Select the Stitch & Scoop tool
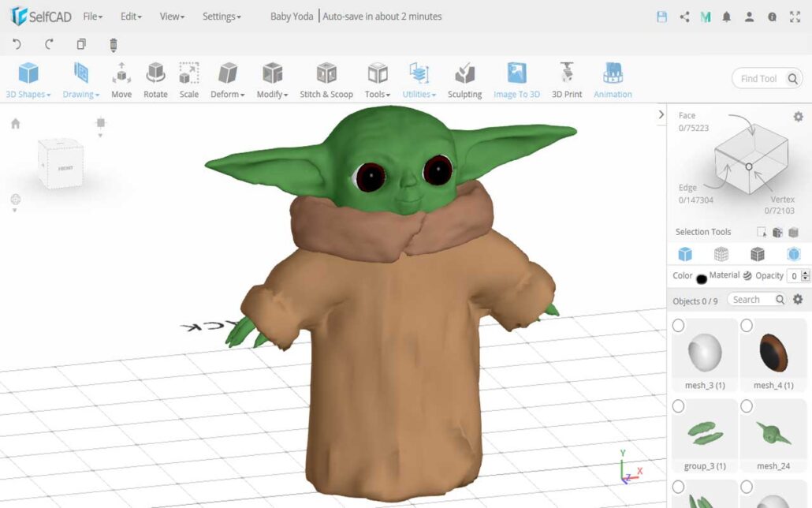Screen dimensions: 812x508 tap(326, 79)
